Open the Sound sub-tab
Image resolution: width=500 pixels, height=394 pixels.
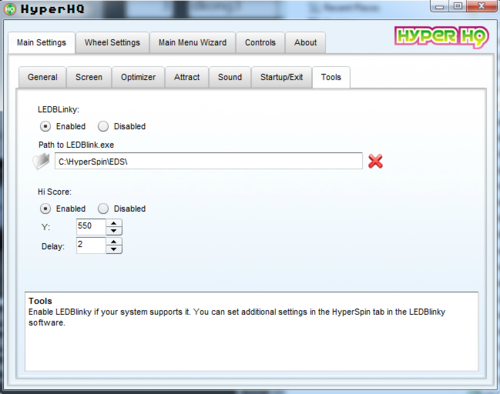click(x=230, y=77)
